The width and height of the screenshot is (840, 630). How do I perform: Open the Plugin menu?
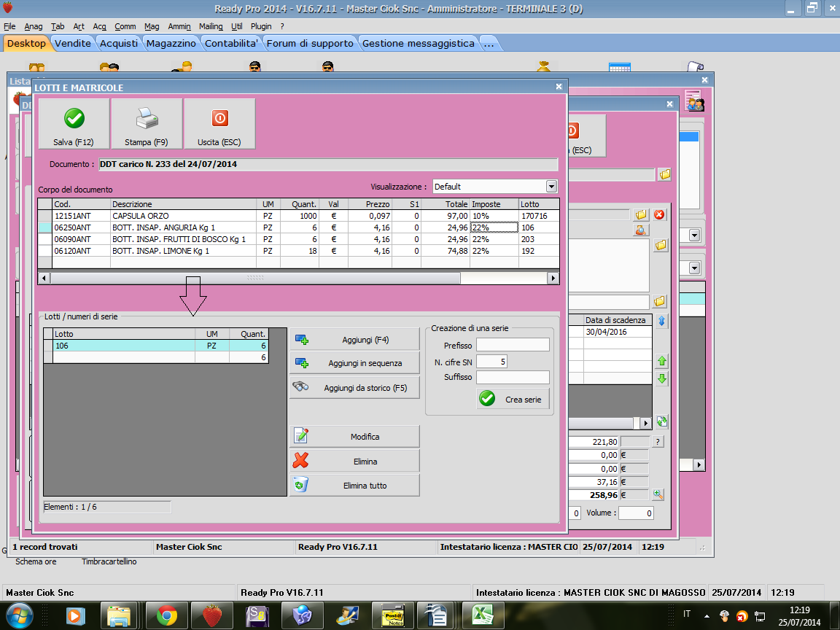click(261, 26)
